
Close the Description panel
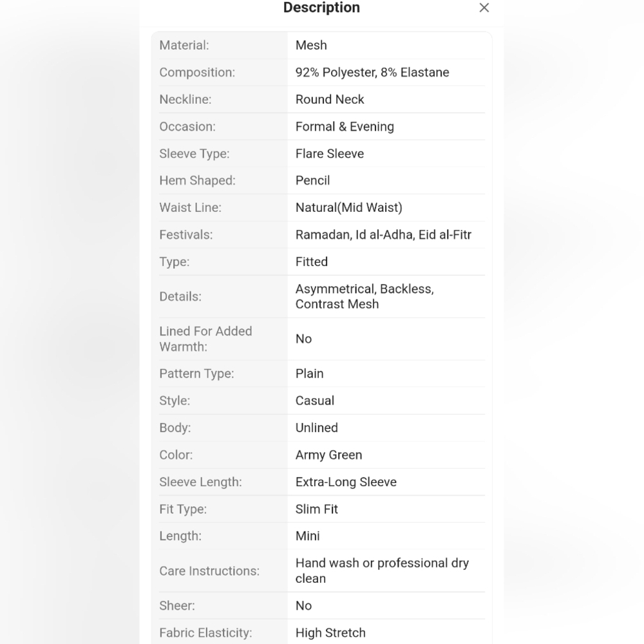click(x=484, y=8)
